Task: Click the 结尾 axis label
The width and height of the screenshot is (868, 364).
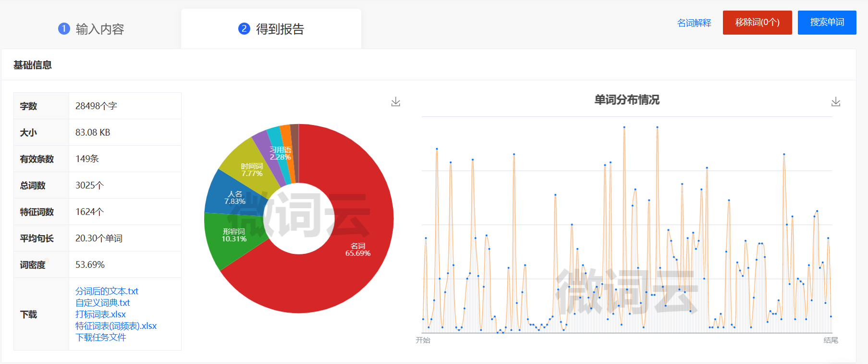Action: pyautogui.click(x=831, y=340)
